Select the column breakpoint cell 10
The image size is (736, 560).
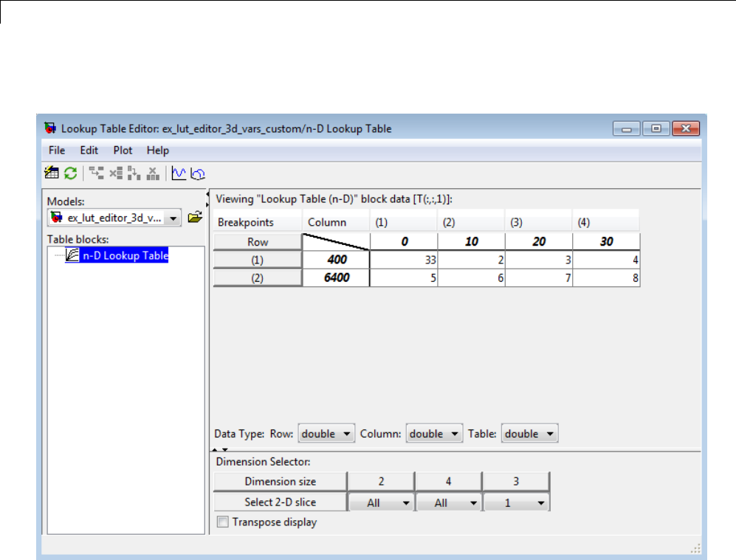pyautogui.click(x=471, y=241)
